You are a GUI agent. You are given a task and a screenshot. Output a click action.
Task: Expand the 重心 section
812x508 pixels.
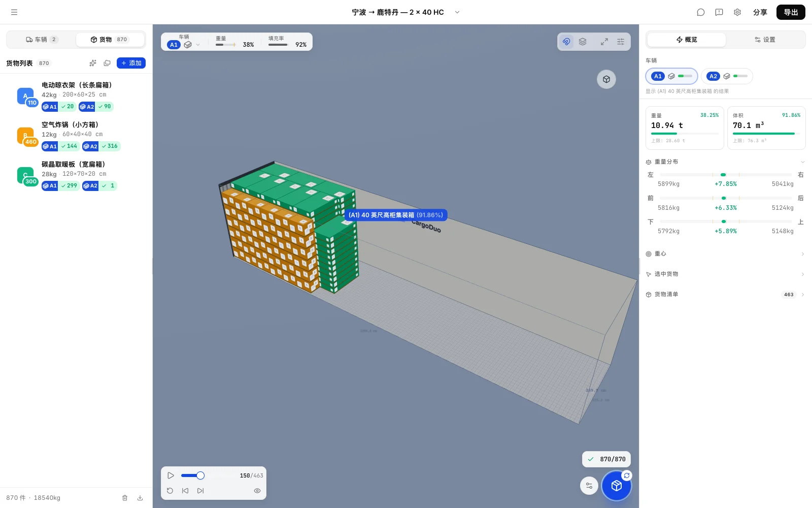725,254
